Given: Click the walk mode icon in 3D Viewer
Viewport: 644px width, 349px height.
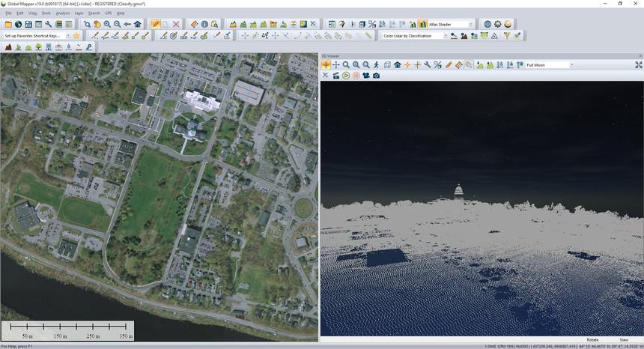Looking at the screenshot, I should click(x=376, y=65).
